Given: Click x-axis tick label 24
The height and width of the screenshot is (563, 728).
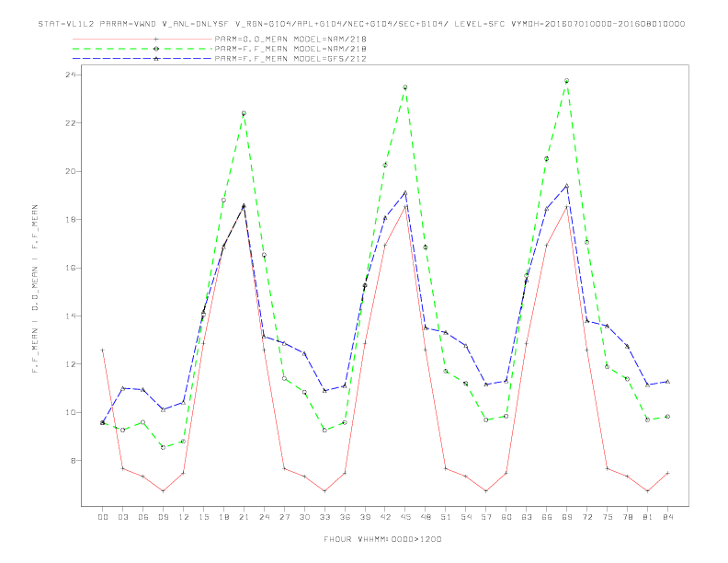Looking at the screenshot, I should pyautogui.click(x=264, y=517).
